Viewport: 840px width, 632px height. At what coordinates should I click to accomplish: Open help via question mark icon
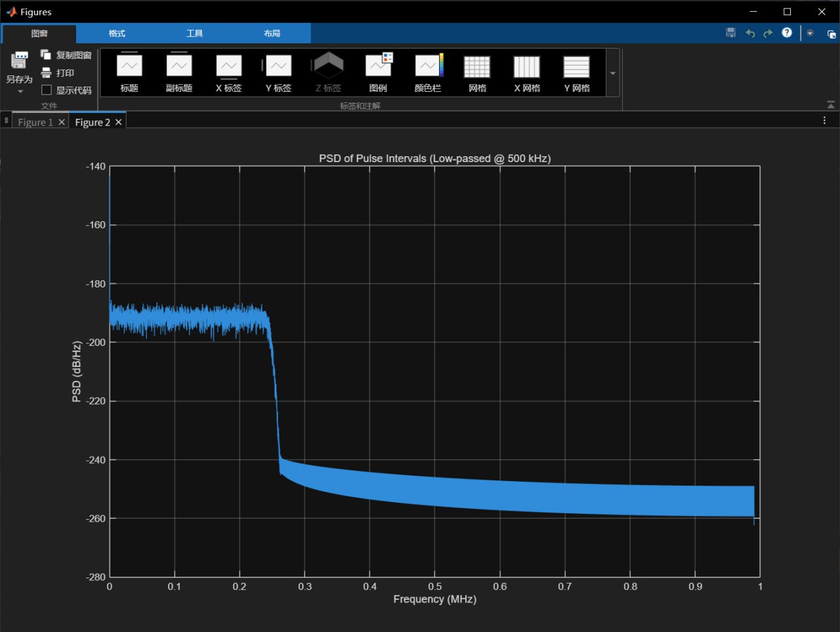[x=787, y=33]
